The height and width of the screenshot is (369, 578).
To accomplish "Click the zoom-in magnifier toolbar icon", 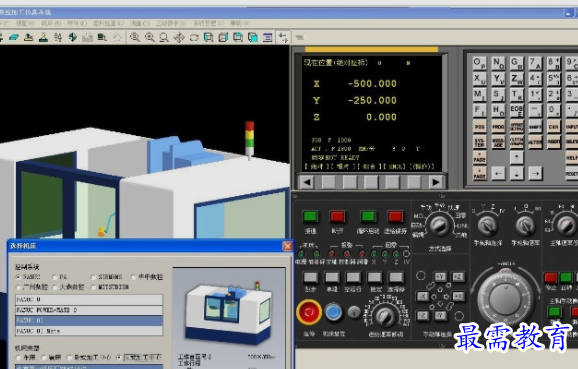I will [x=135, y=37].
